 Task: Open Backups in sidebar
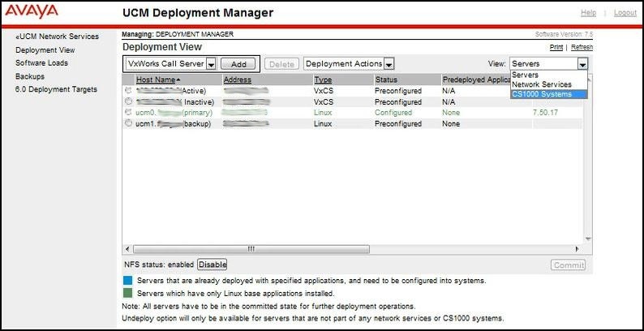[30, 76]
